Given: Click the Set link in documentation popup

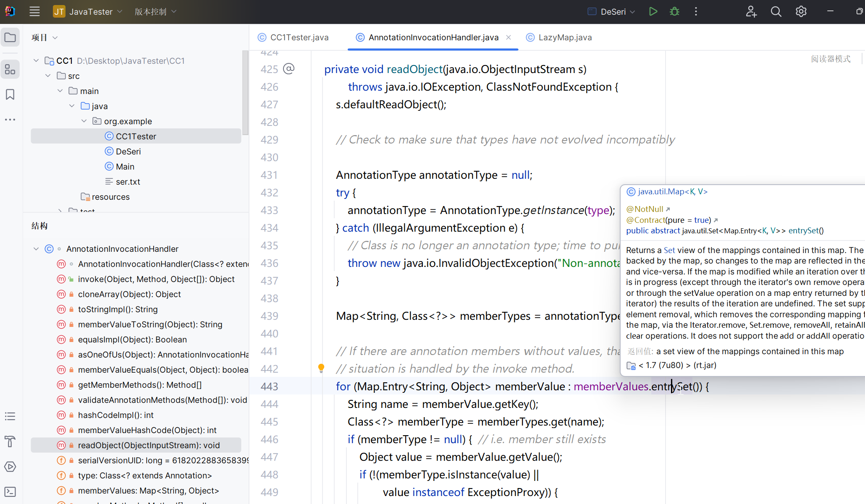Looking at the screenshot, I should tap(669, 250).
